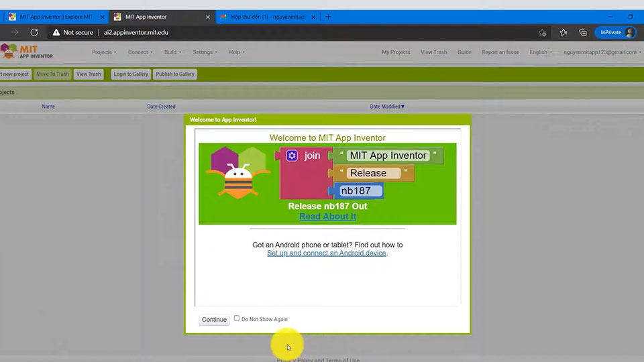The image size is (644, 362).
Task: Click the join block gear icon
Action: click(x=292, y=156)
